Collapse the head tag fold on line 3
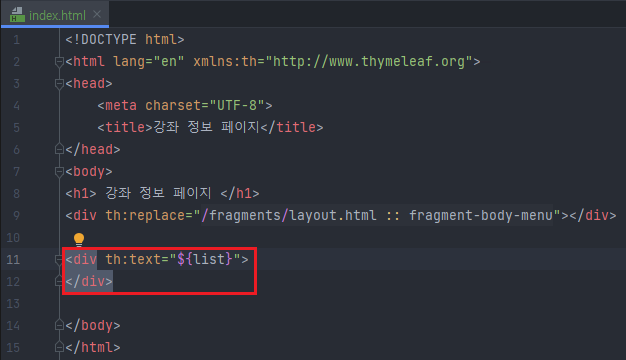The width and height of the screenshot is (626, 360). click(x=59, y=84)
